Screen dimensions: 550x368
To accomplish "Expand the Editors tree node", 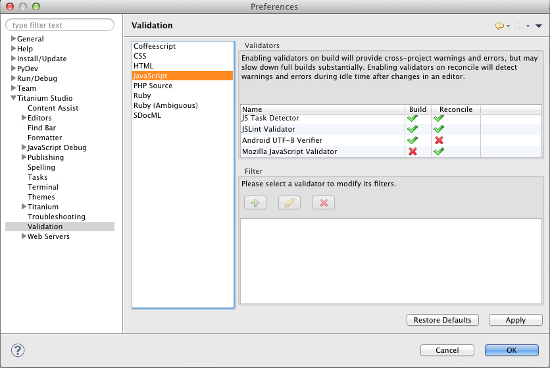I will point(24,118).
